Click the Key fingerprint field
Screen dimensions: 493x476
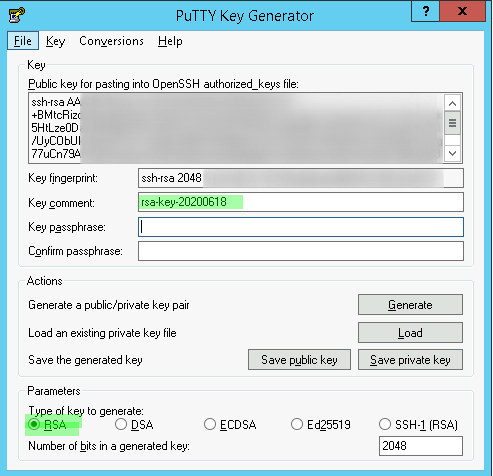coord(301,178)
